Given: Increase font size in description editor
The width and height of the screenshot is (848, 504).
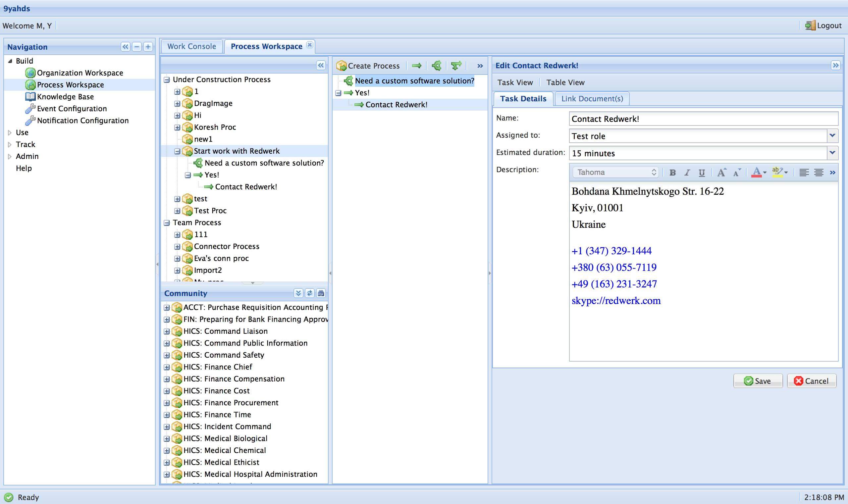Looking at the screenshot, I should [721, 172].
